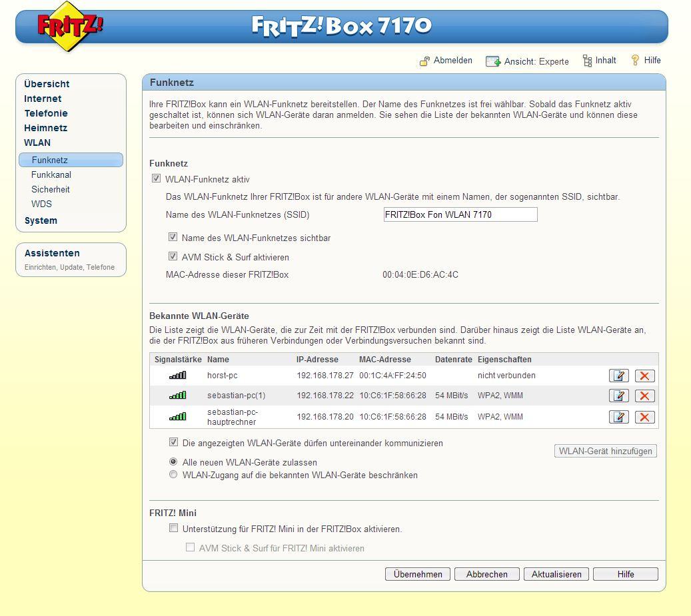
Task: Click Signalstärke column header
Action: coord(178,360)
